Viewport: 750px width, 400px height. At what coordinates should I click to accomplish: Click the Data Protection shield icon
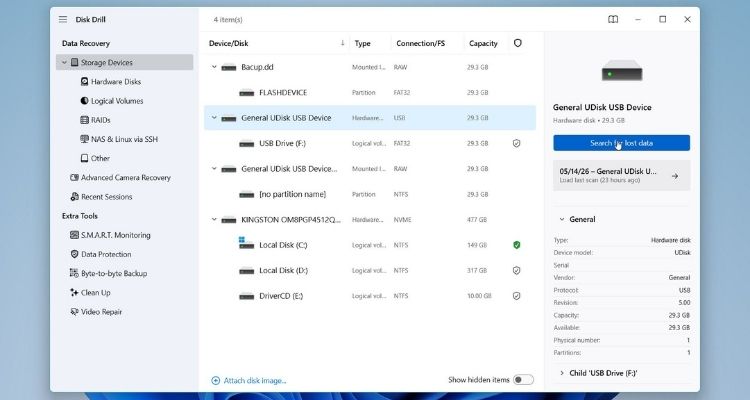click(x=74, y=254)
